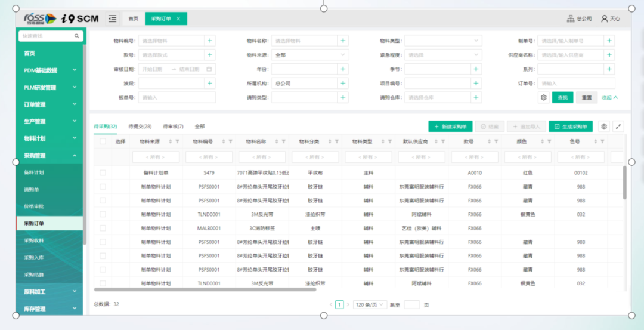Click the 跳至 page number input
644x330 pixels.
(x=412, y=304)
